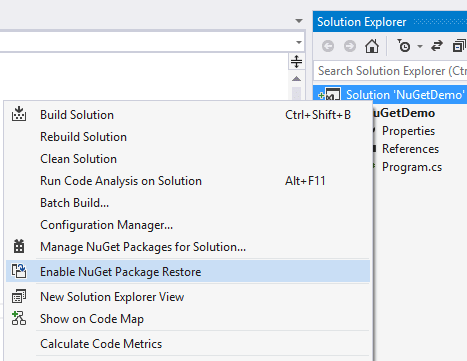Click the Build Solution icon in context menu

[x=19, y=114]
